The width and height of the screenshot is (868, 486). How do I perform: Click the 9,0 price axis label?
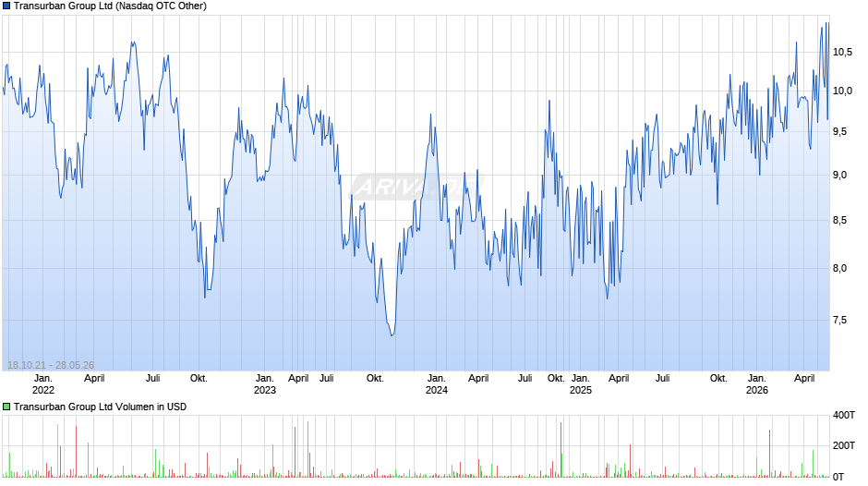point(839,176)
